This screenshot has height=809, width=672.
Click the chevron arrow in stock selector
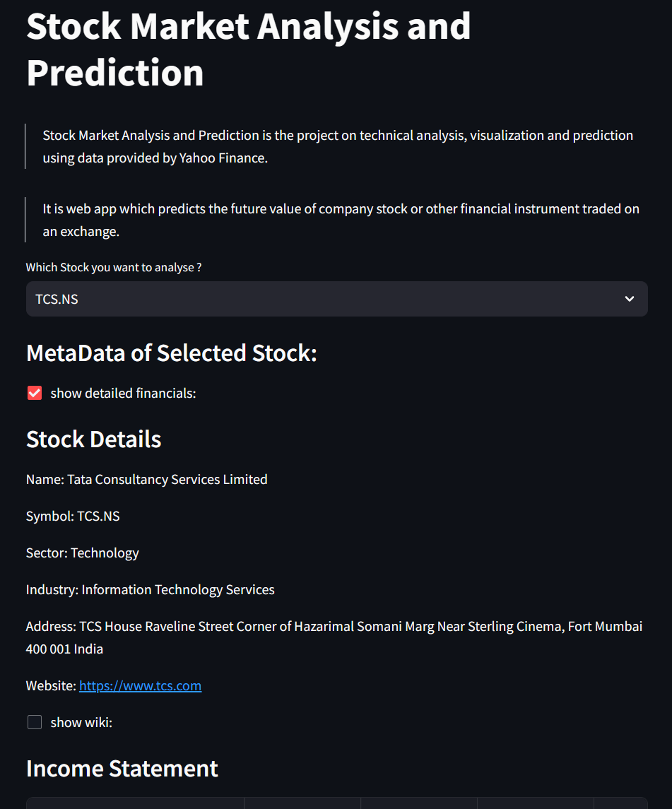629,299
